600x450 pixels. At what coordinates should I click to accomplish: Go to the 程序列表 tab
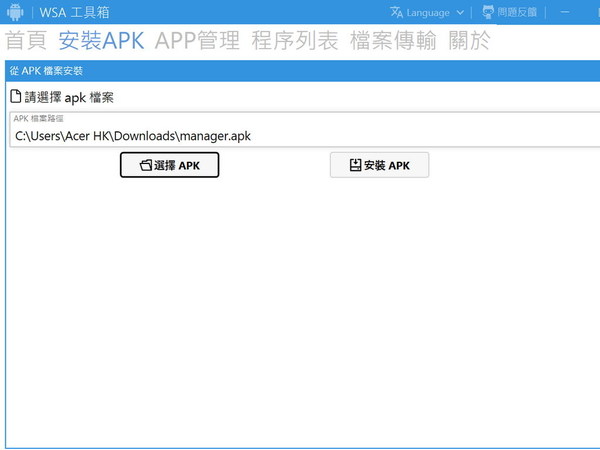(295, 40)
